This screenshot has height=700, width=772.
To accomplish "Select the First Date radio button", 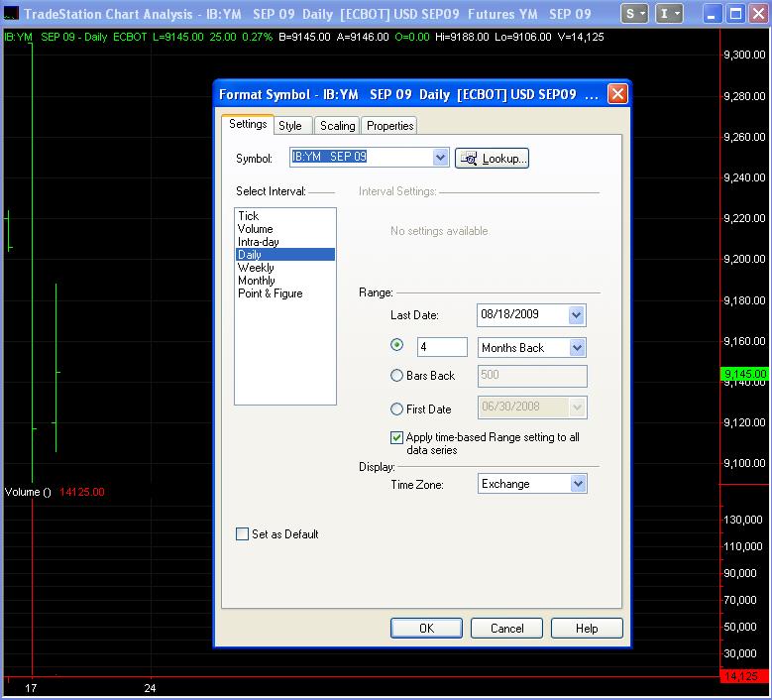I will click(396, 408).
